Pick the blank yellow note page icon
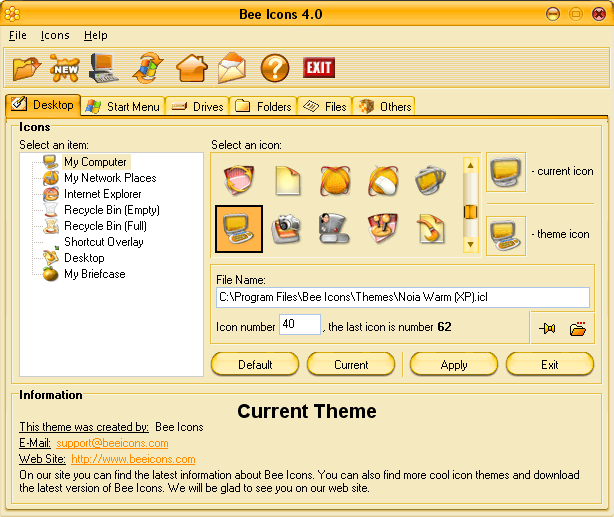Screen dimensions: 614x517 [x=287, y=181]
